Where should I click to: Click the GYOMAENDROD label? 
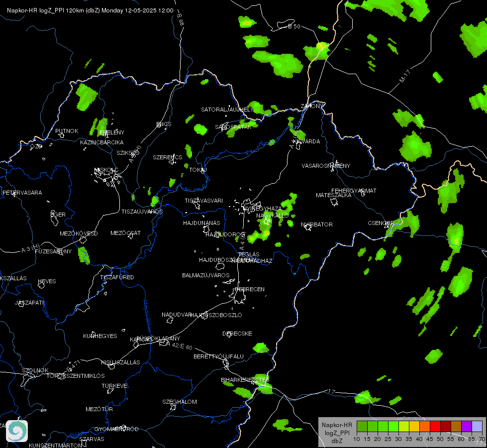[116, 429]
